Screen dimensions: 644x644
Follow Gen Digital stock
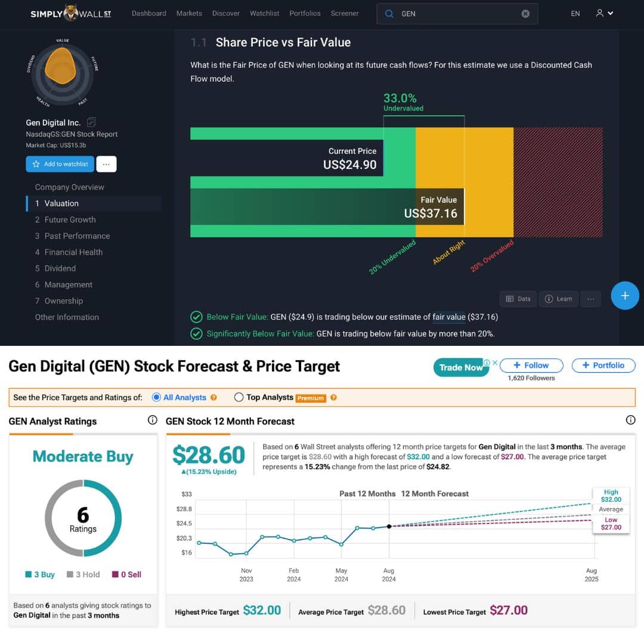pyautogui.click(x=531, y=365)
